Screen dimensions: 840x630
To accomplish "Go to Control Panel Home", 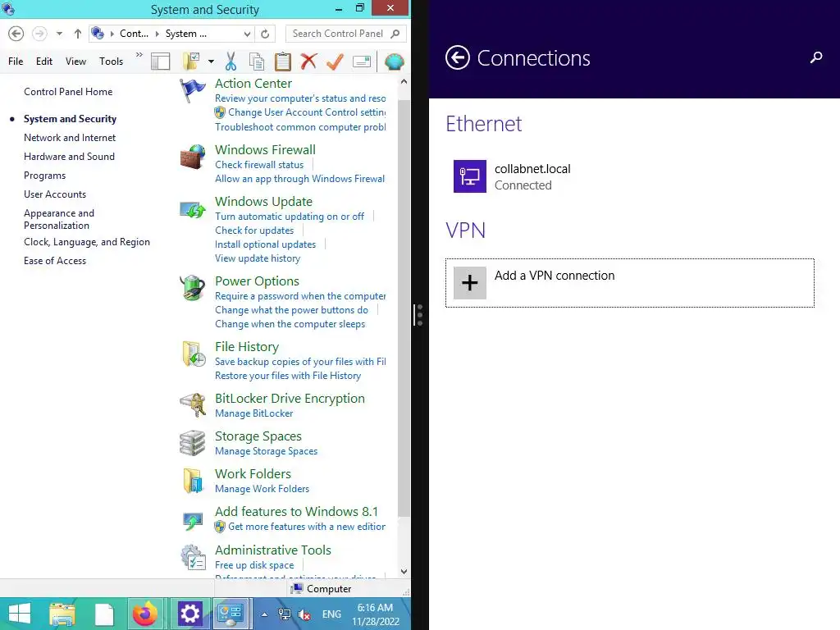I will pos(68,92).
